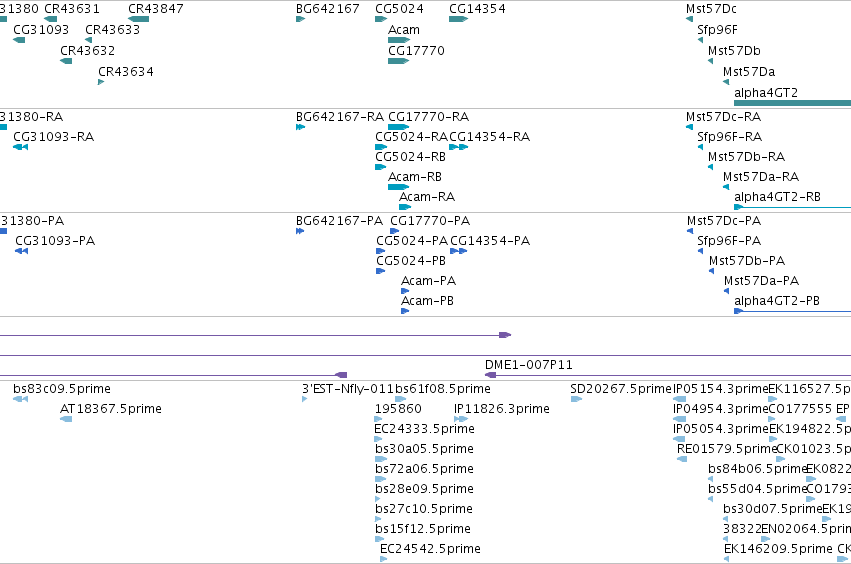Click the Mst57Db-PA protein label
The height and width of the screenshot is (564, 851).
tap(747, 261)
